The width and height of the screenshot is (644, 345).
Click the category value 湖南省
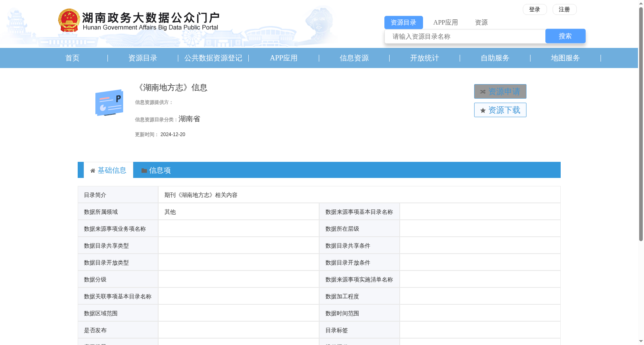(x=189, y=119)
